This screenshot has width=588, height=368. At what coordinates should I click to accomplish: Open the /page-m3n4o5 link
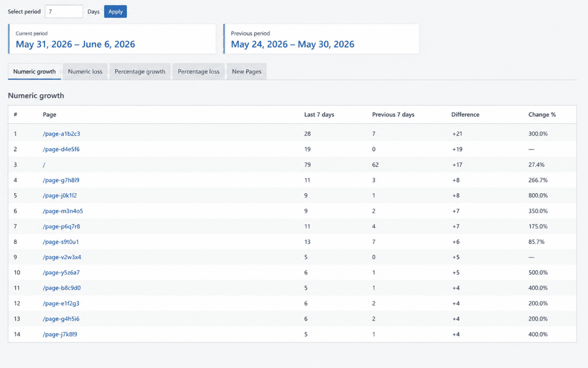[x=63, y=211]
